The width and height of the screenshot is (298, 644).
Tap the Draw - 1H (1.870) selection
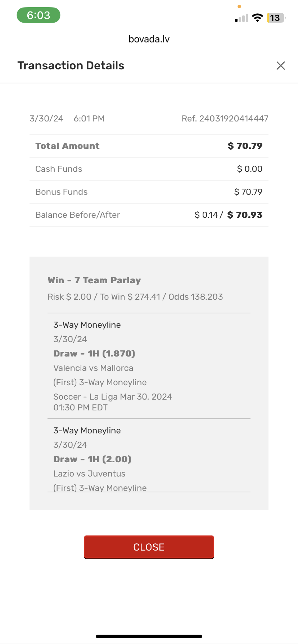click(x=94, y=354)
